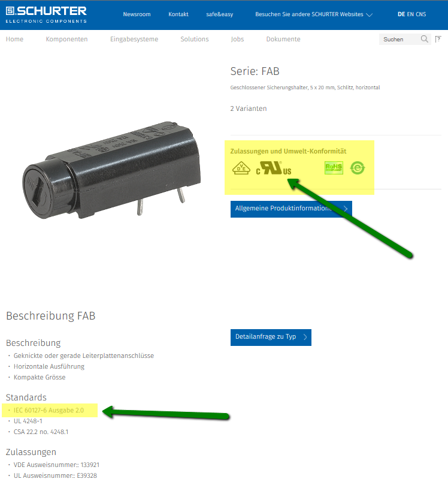
Task: Click the VDE approval mark icon
Action: pos(241,168)
